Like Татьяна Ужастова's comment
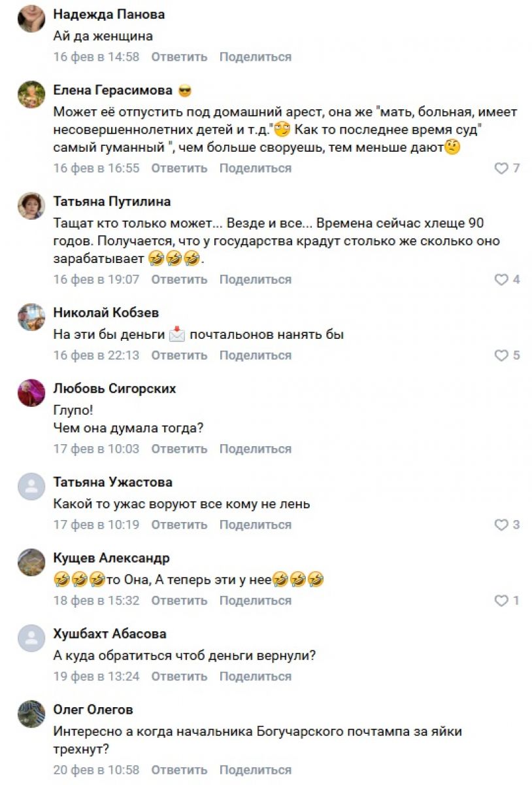Viewport: 532px width, 785px height. tap(501, 525)
